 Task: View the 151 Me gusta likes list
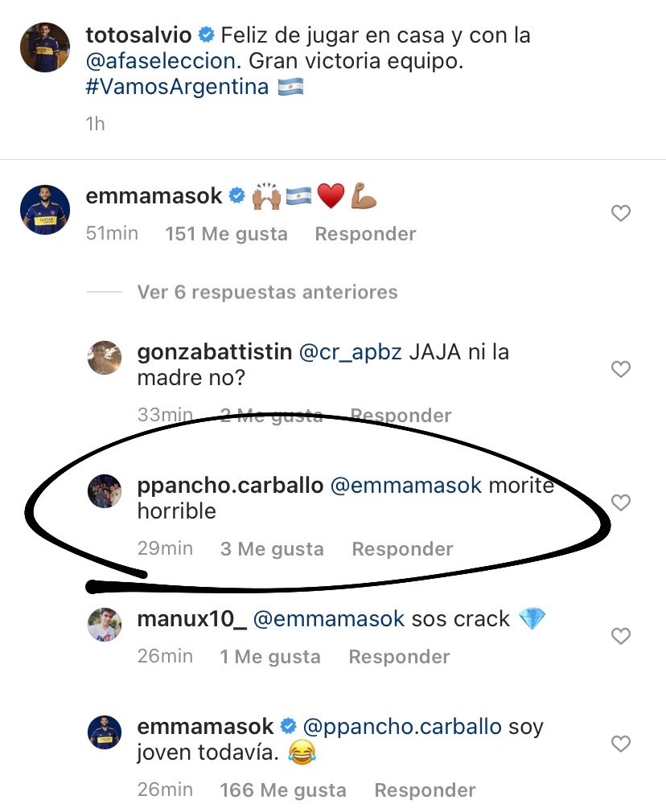point(226,234)
